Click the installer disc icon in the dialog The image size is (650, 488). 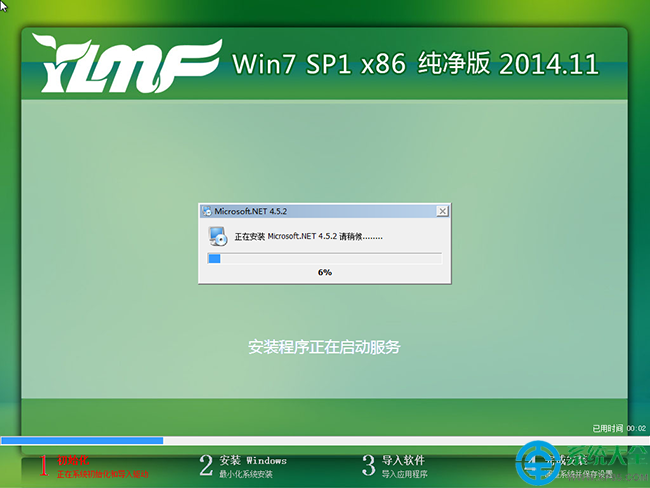217,237
